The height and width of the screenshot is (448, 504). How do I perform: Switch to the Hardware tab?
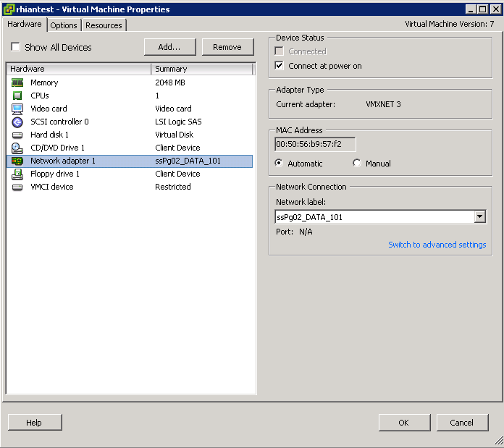click(25, 24)
